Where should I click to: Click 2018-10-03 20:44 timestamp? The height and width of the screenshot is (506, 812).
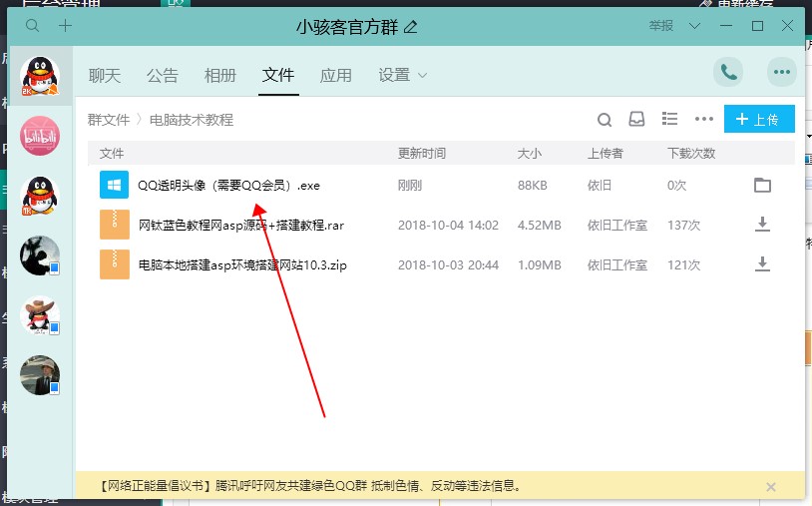448,265
